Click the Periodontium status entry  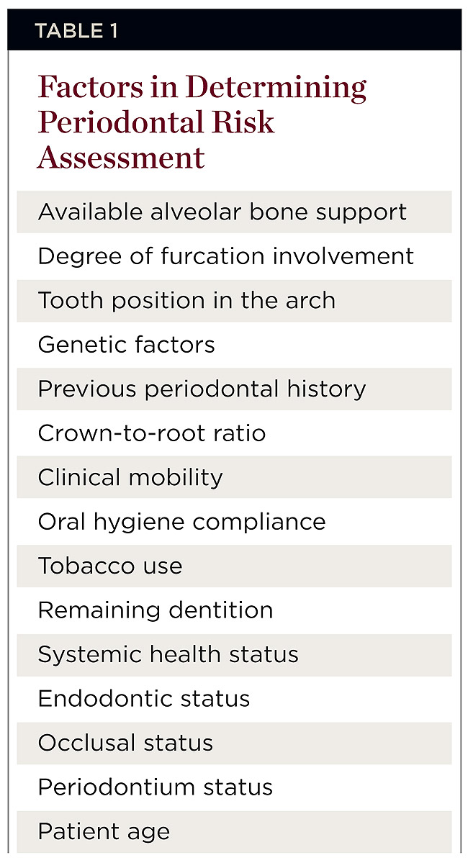tap(156, 787)
